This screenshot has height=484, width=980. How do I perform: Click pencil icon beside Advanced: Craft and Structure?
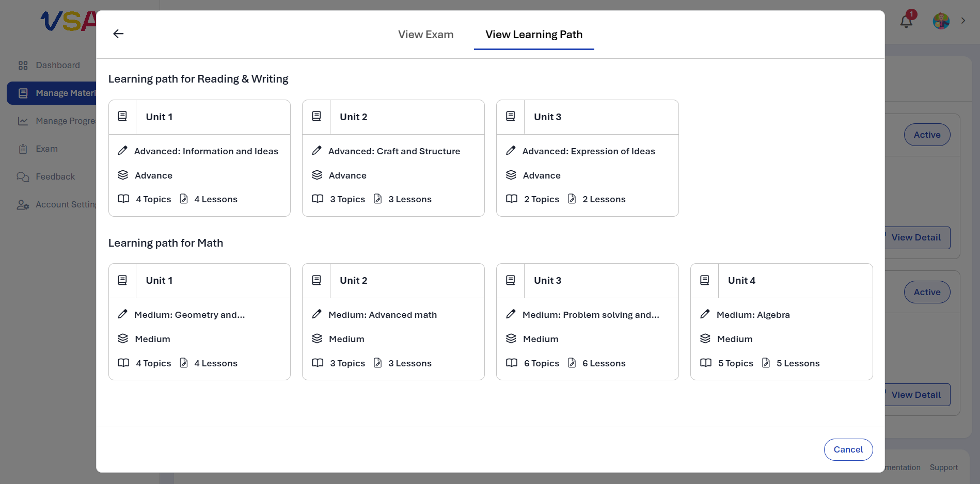click(317, 151)
